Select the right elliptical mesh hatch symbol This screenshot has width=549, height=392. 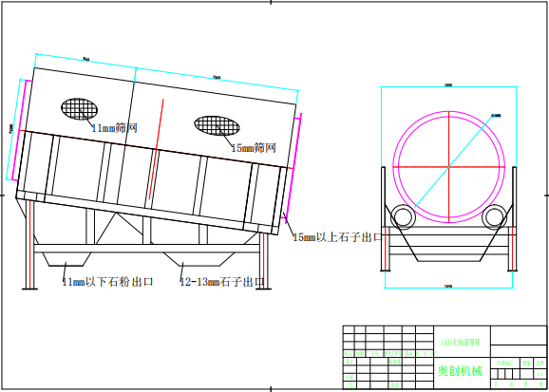(x=218, y=125)
